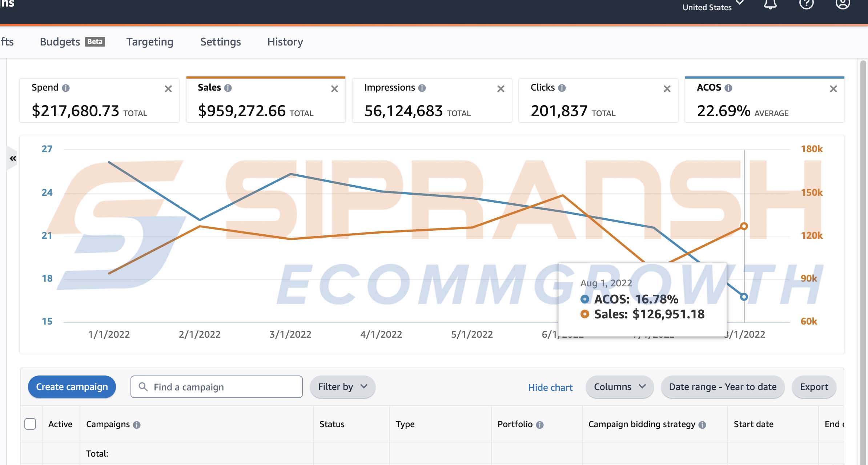Open the History tab

tap(285, 42)
